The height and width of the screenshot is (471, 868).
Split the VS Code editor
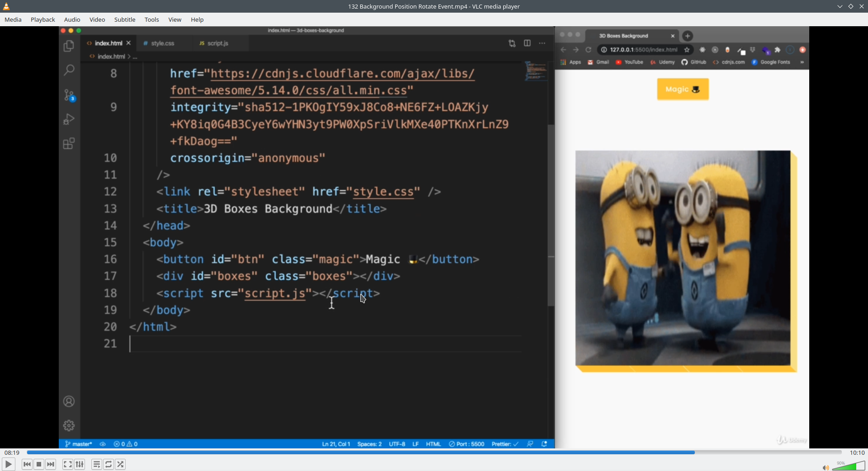coord(527,43)
